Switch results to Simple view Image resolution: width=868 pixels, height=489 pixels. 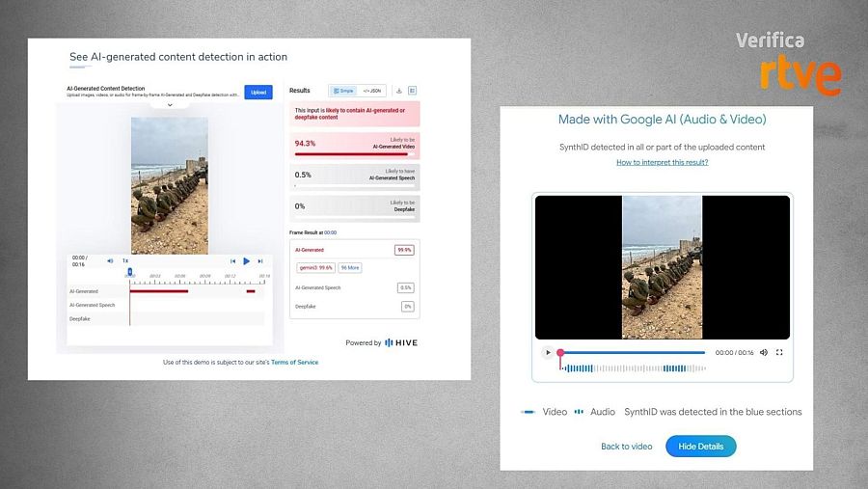click(x=343, y=91)
